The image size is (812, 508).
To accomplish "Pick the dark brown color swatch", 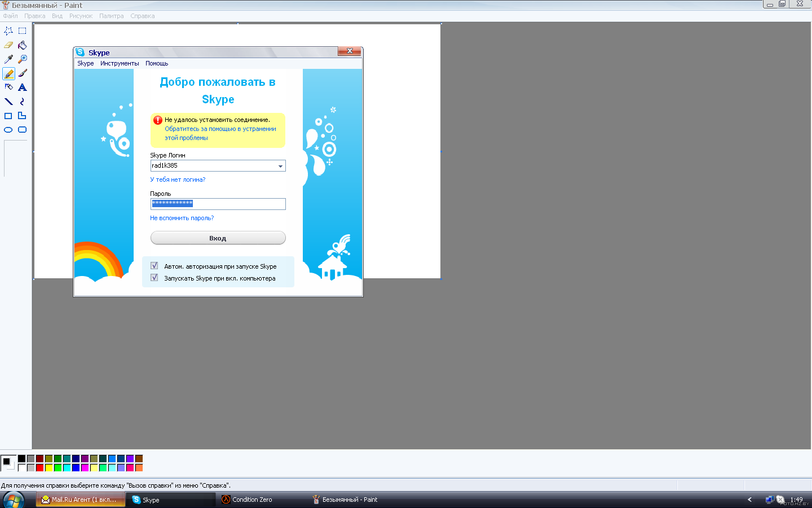I will [139, 459].
